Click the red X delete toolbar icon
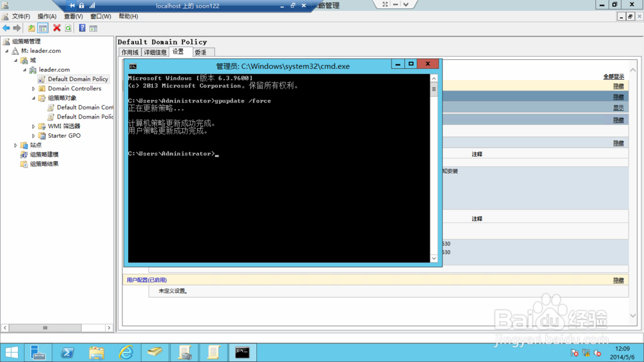Image resolution: width=644 pixels, height=362 pixels. pos(57,28)
